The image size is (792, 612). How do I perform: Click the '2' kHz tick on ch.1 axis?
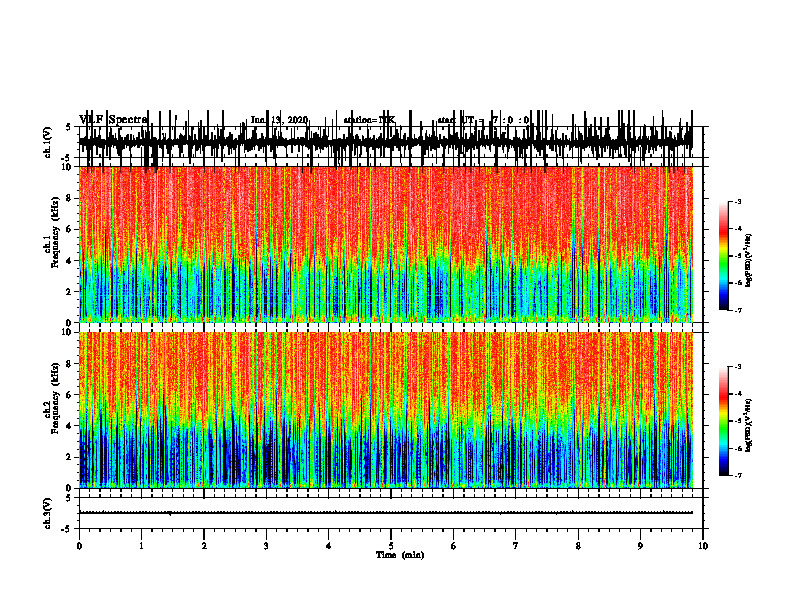(70, 292)
